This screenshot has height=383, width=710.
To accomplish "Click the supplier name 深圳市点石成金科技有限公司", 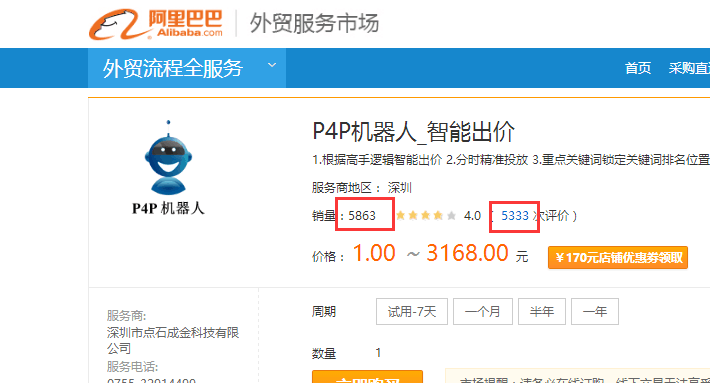I will point(173,340).
